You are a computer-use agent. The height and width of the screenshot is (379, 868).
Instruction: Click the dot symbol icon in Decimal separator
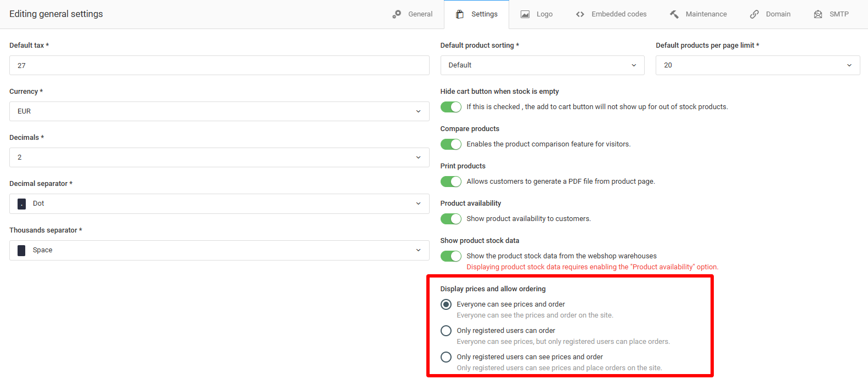tap(22, 203)
